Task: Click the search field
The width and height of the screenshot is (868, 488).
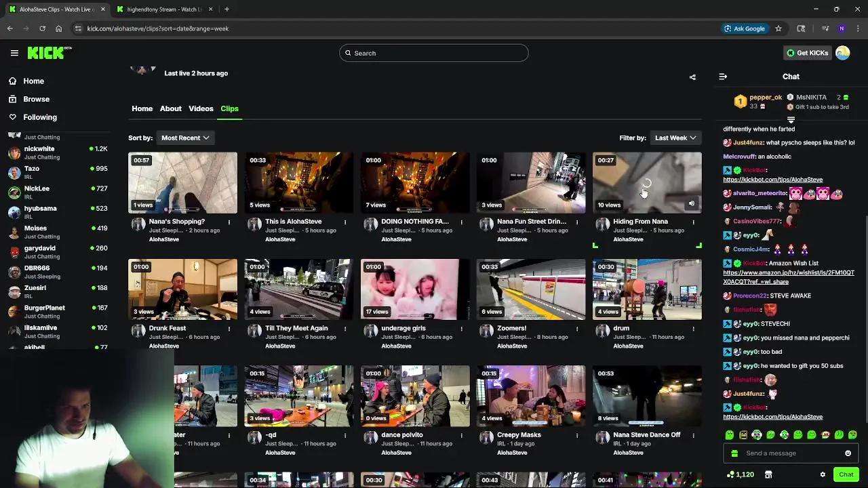Action: 434,53
